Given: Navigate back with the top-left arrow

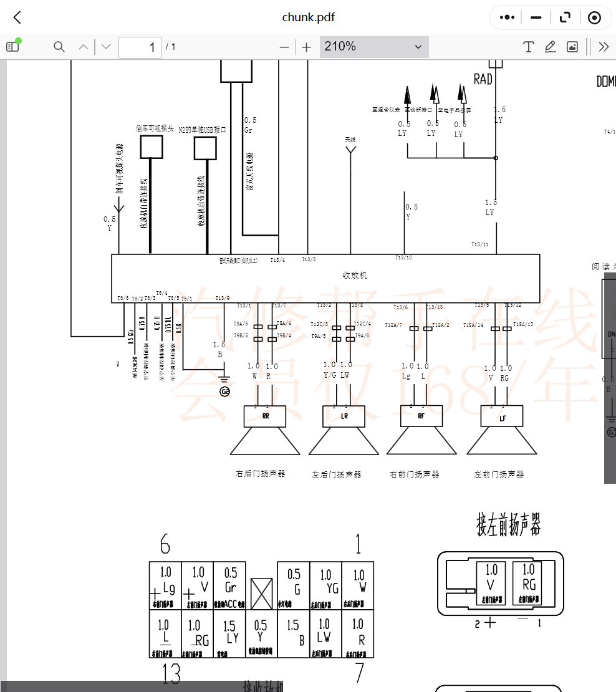Looking at the screenshot, I should point(16,17).
